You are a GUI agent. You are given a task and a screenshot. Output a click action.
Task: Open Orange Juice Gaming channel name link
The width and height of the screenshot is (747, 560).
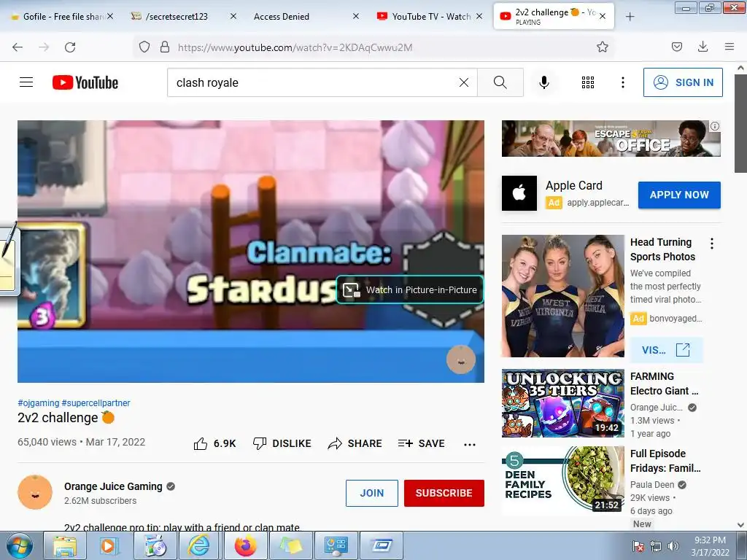point(113,486)
